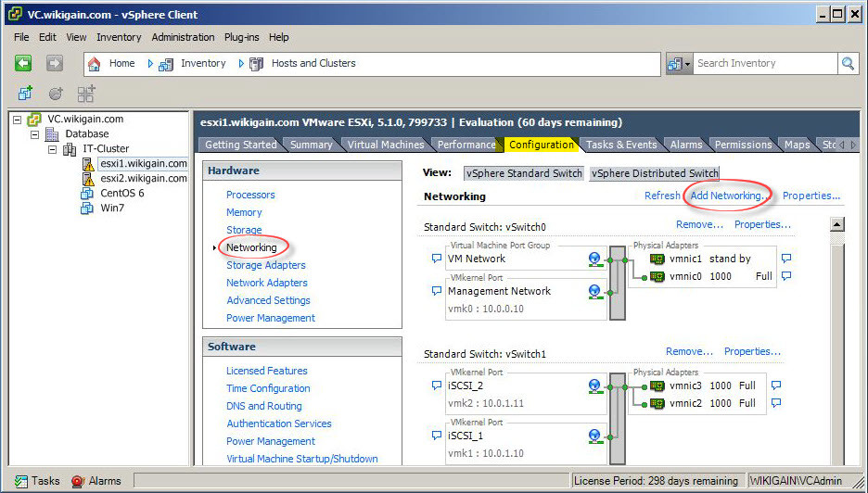This screenshot has height=493, width=868.
Task: Open Licensed Features under Software
Action: click(267, 371)
